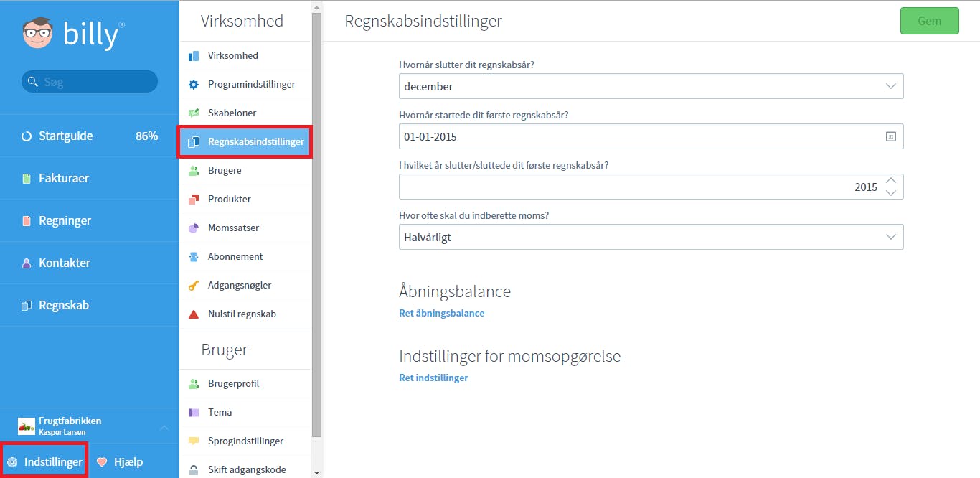Decrease the first fiscal year end value
Viewport: 980px width, 478px height.
(891, 192)
